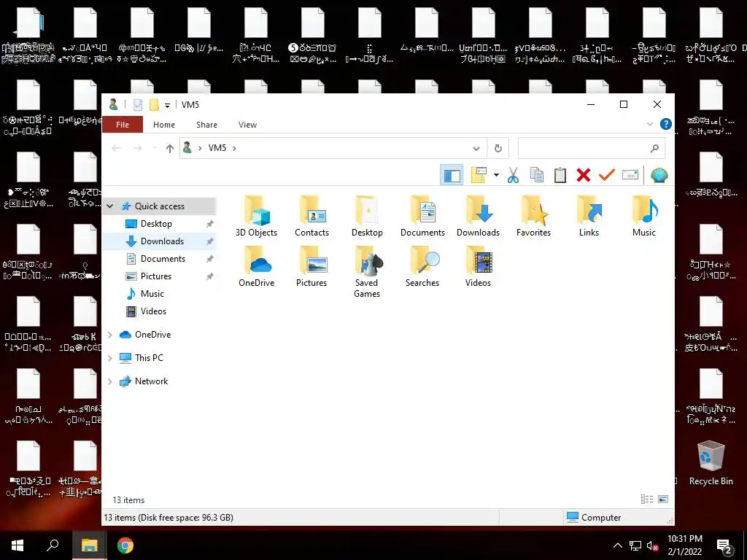Click the New Folder icon in title bar
This screenshot has height=560, width=747.
[153, 105]
